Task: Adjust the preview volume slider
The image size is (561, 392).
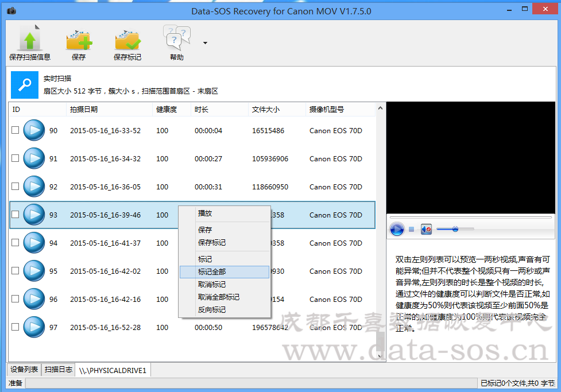Action: [455, 229]
